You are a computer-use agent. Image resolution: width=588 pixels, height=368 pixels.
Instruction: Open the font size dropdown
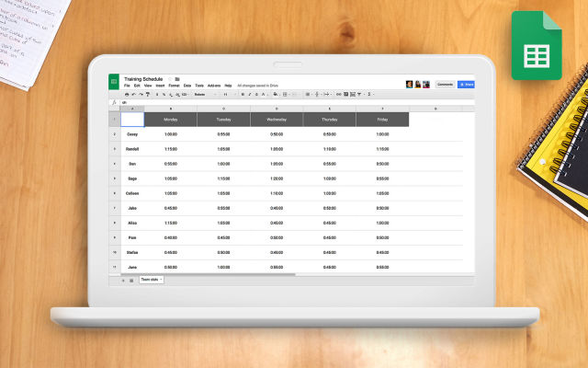[x=228, y=94]
